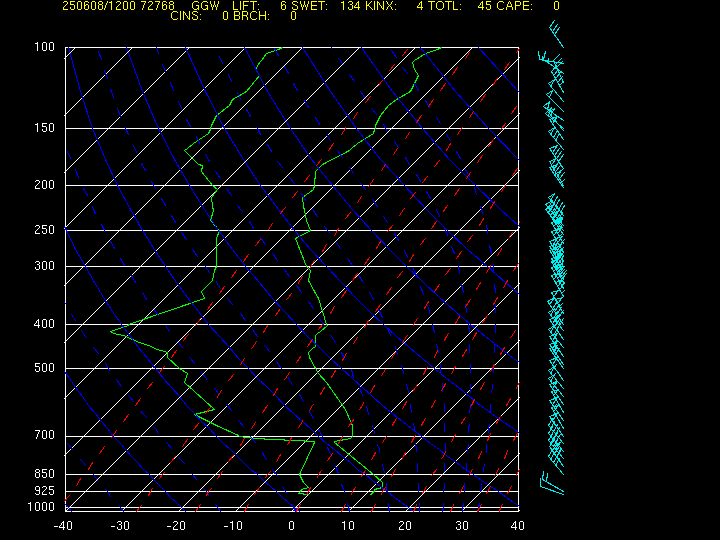The image size is (720, 540).
Task: Click the "300" pressure level label
Action: (x=45, y=266)
